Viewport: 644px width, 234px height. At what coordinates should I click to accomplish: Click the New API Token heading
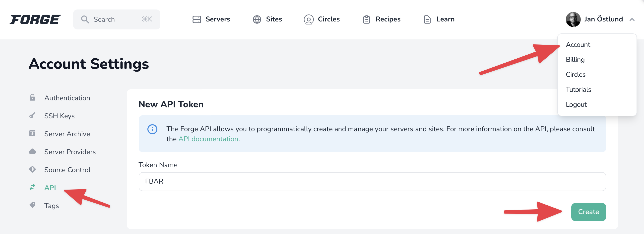(171, 104)
